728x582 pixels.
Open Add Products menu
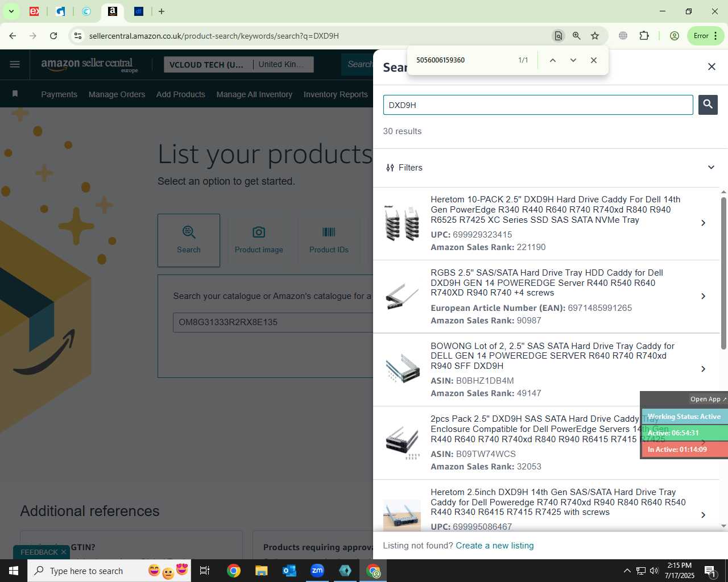click(x=181, y=94)
